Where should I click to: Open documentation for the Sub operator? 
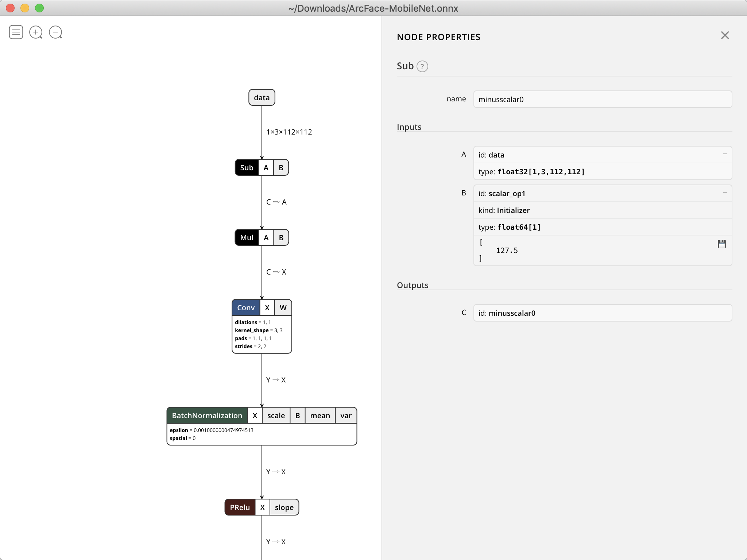(x=422, y=66)
